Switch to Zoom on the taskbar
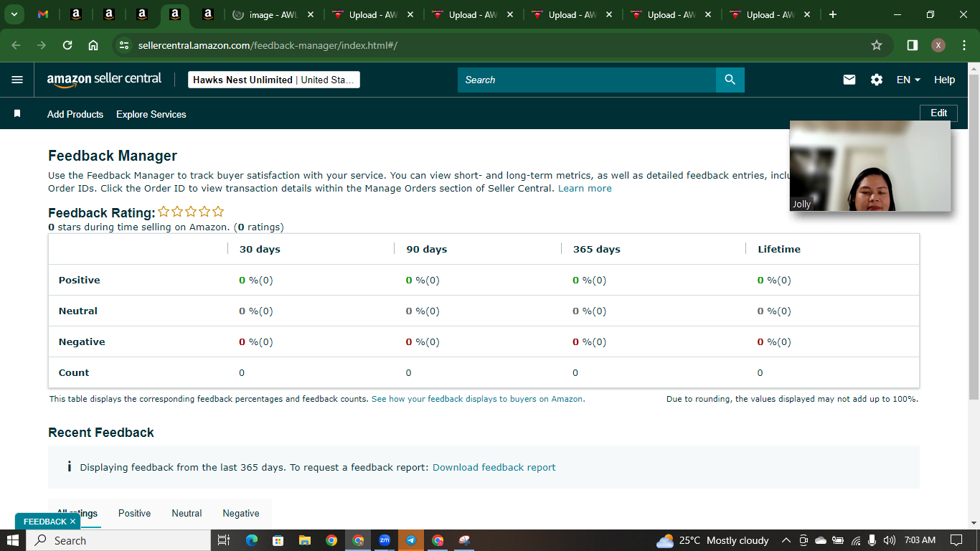Viewport: 980px width, 551px height. pos(385,540)
